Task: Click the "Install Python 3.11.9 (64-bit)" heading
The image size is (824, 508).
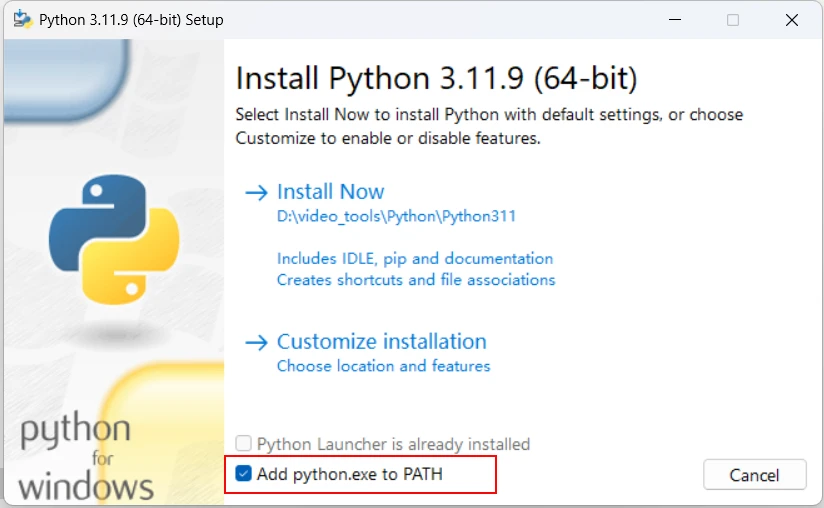Action: (x=436, y=78)
